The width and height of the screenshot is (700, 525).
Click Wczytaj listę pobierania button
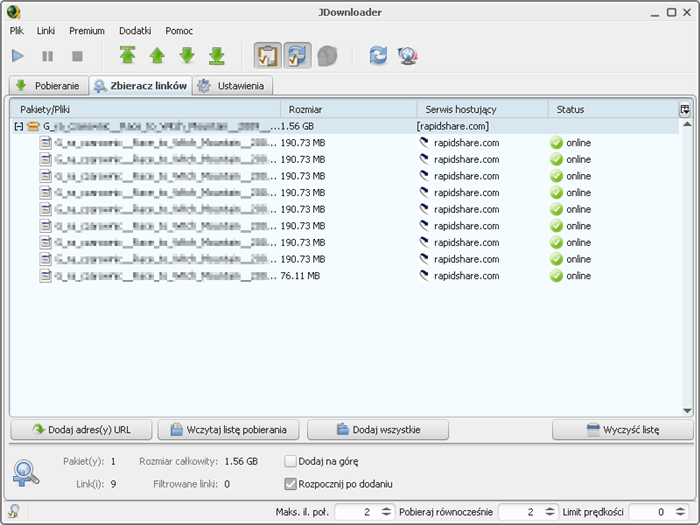click(228, 429)
